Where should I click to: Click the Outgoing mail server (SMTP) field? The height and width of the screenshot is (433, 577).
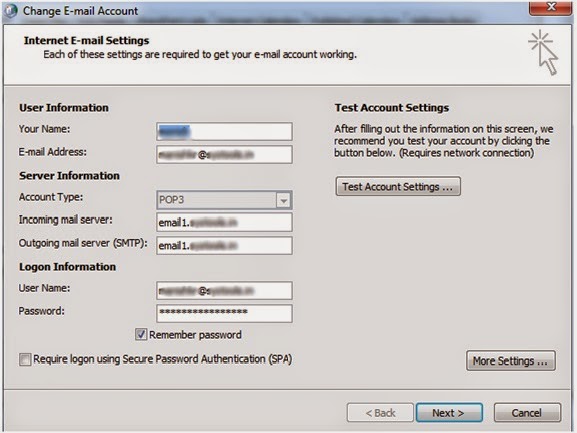pyautogui.click(x=224, y=245)
